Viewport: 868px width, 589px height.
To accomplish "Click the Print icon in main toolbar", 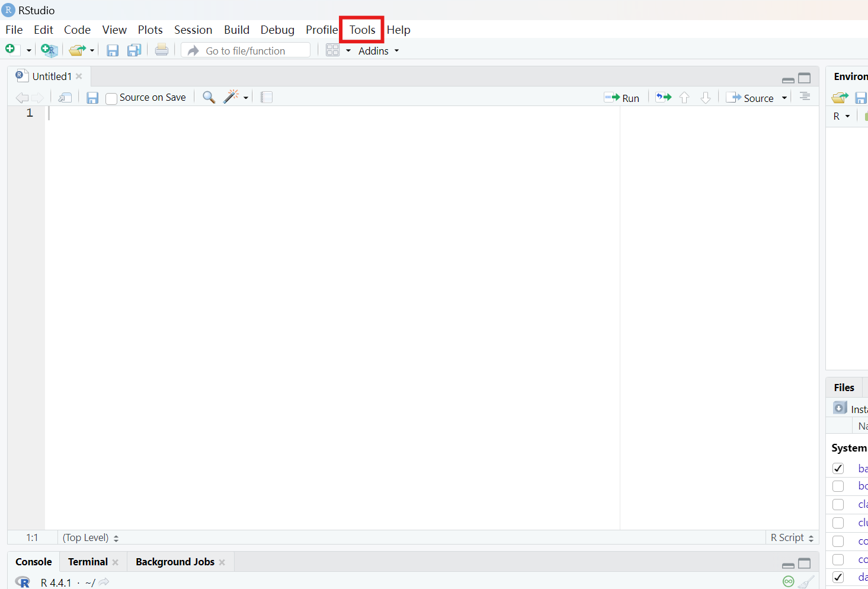I will [162, 50].
